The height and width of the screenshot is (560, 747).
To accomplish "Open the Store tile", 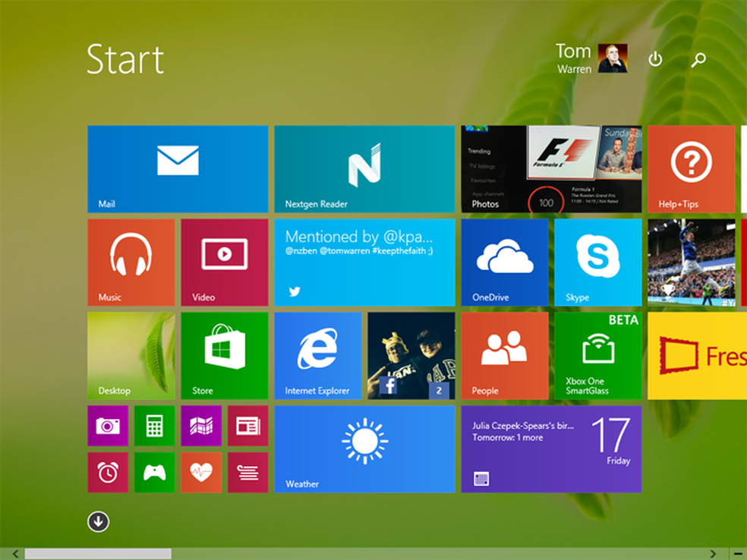I will [x=225, y=356].
